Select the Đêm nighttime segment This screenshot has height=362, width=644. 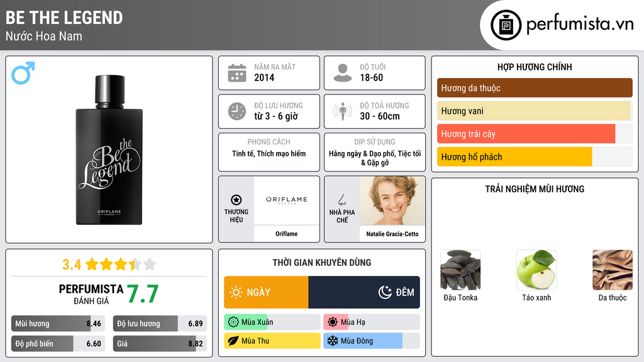click(x=364, y=292)
